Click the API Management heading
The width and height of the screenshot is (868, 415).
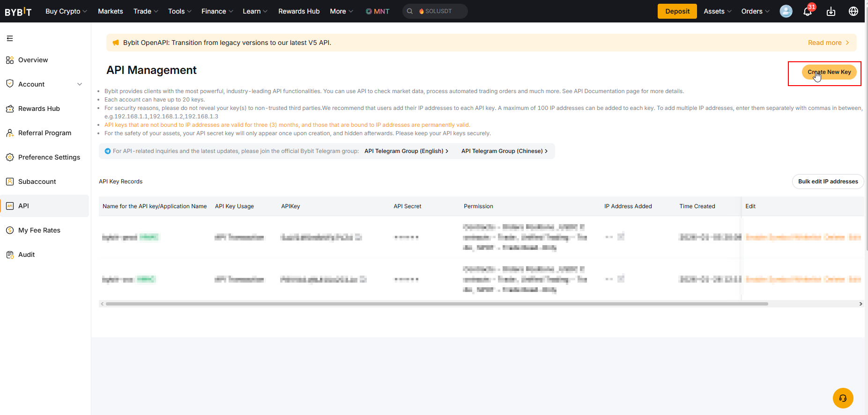click(151, 70)
